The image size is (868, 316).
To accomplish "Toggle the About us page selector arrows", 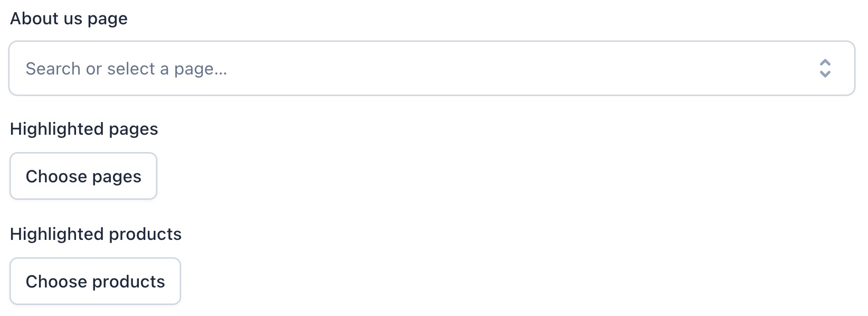I will [825, 69].
